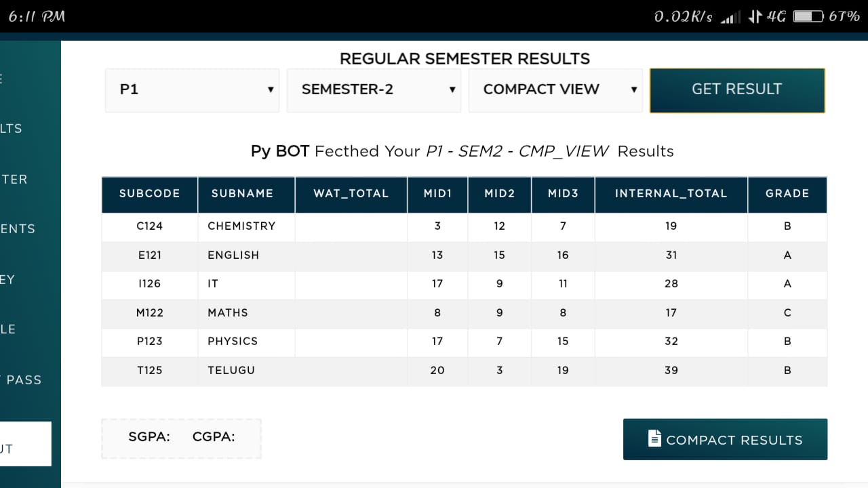868x488 pixels.
Task: Click the SGPA CGPA dashed box
Action: point(181,438)
